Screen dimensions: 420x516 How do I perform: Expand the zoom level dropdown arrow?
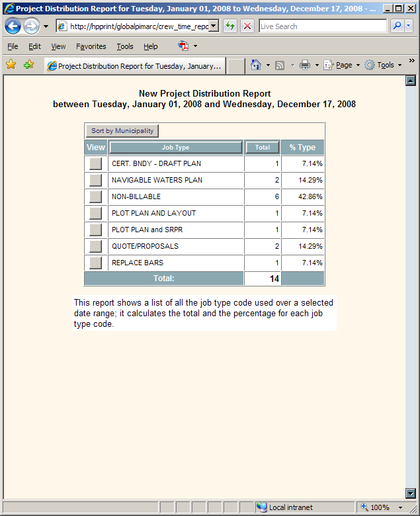coord(400,507)
